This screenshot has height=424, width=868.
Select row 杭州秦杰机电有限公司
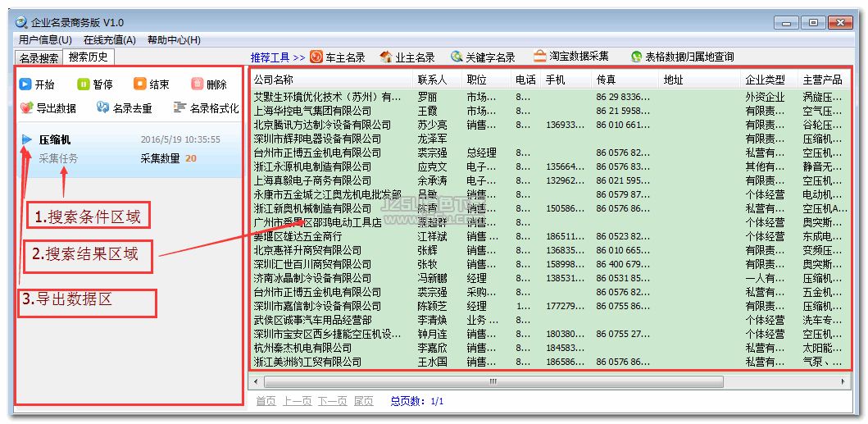click(x=550, y=348)
